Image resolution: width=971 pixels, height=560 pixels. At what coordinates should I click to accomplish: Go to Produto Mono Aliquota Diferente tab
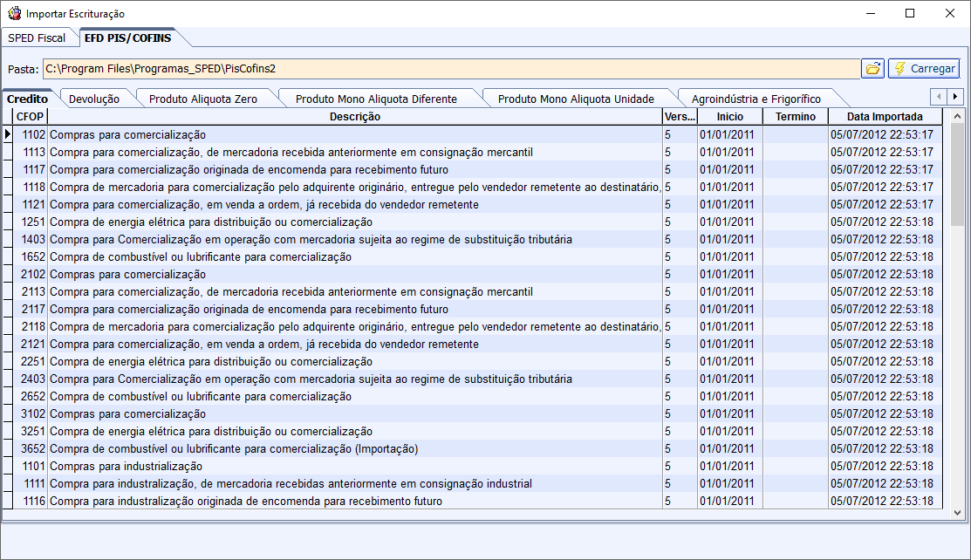[376, 99]
